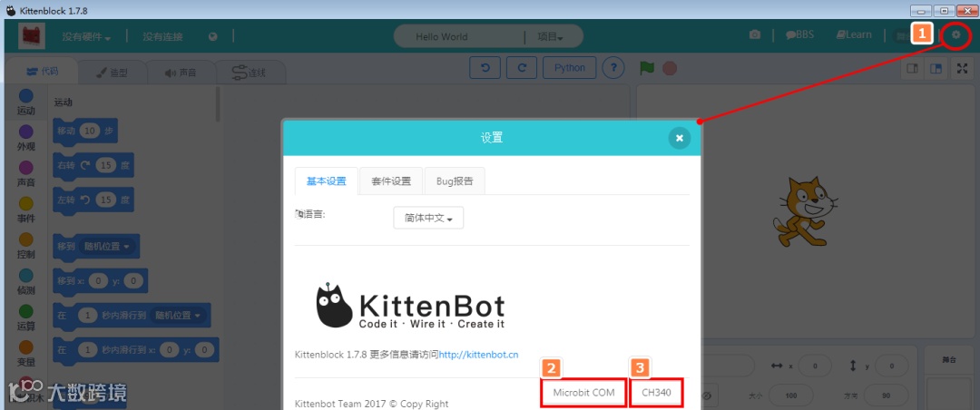Click the sprite 方向 field showing 90
The image size is (980, 410).
coord(888,395)
